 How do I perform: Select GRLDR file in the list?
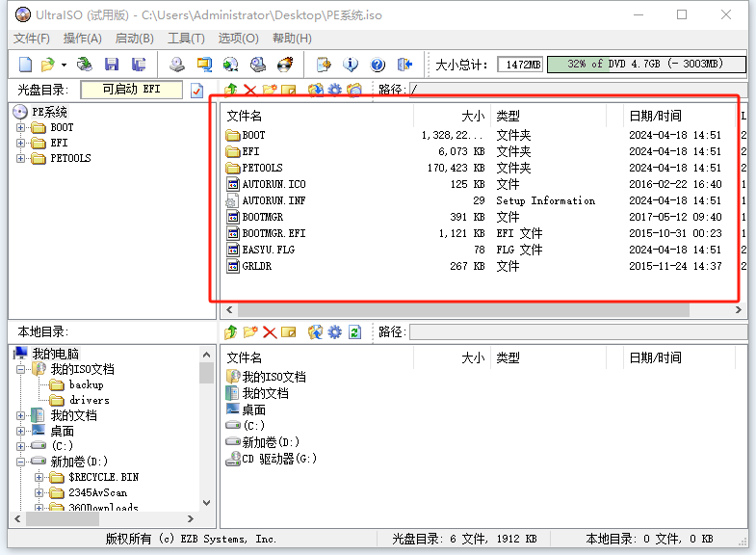coord(257,266)
